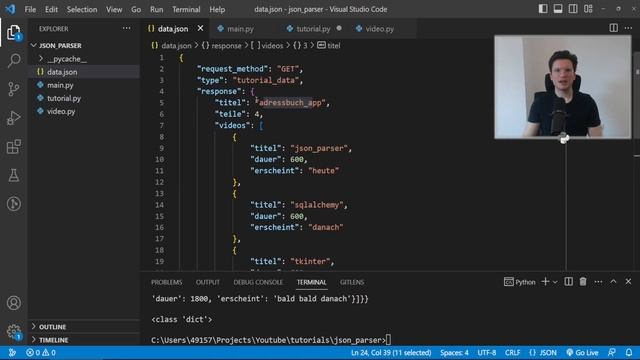Image resolution: width=640 pixels, height=360 pixels.
Task: Select data.json in explorer
Action: coord(62,72)
